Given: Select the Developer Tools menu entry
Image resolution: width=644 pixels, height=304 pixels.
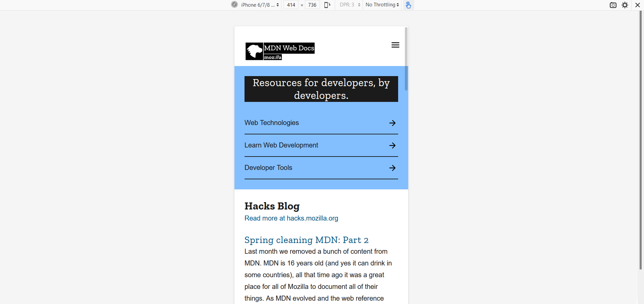Looking at the screenshot, I should (x=268, y=168).
